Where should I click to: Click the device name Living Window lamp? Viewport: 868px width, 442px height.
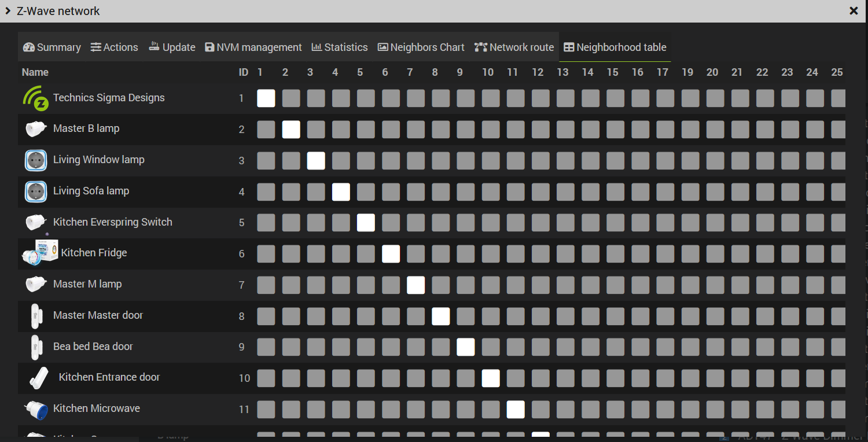[99, 160]
